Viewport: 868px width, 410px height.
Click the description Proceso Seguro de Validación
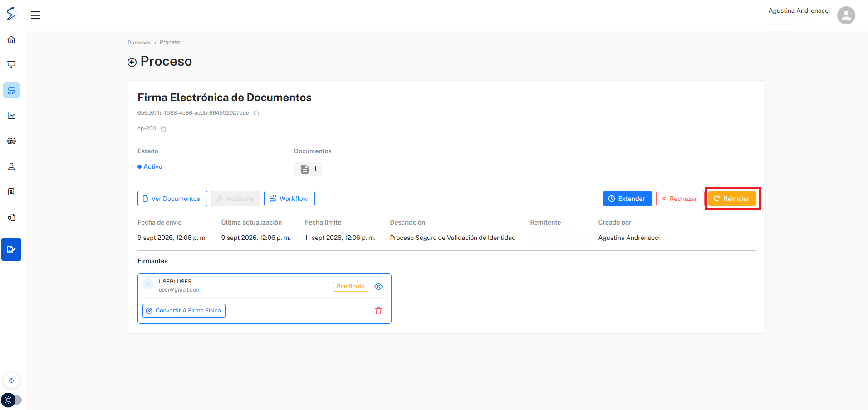tap(453, 238)
